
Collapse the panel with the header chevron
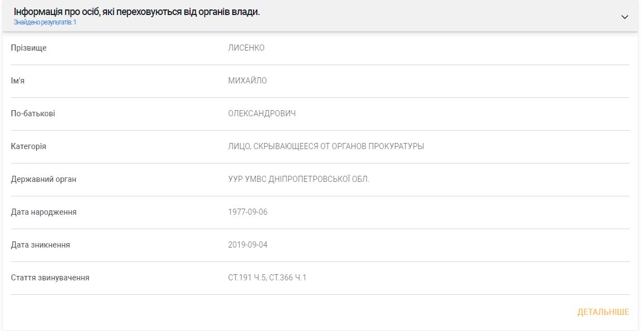click(625, 17)
